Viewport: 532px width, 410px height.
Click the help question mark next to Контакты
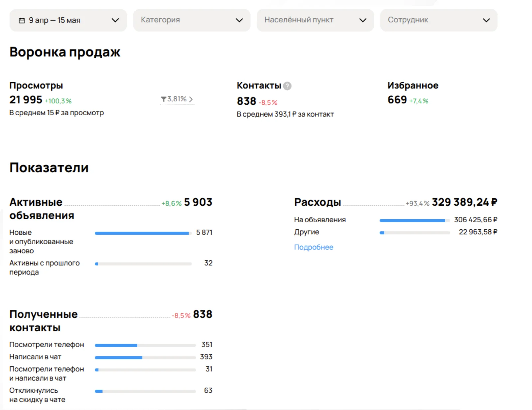287,86
